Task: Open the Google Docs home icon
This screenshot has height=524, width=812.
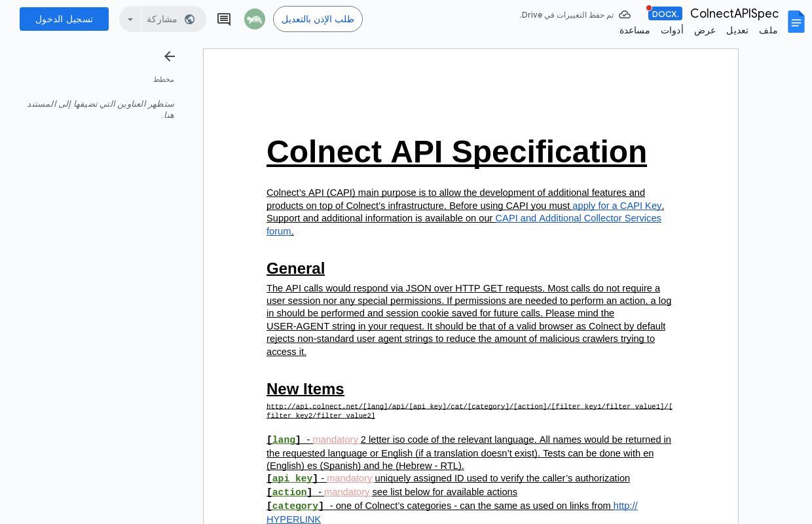Action: click(x=796, y=22)
